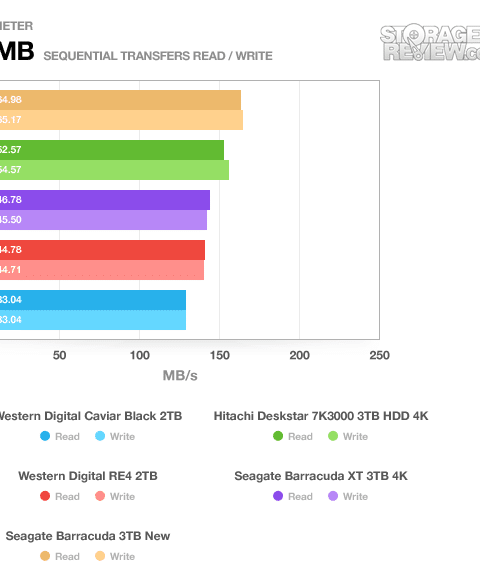
Task: Click the Read label under Western Digital RE4
Action: click(x=67, y=496)
